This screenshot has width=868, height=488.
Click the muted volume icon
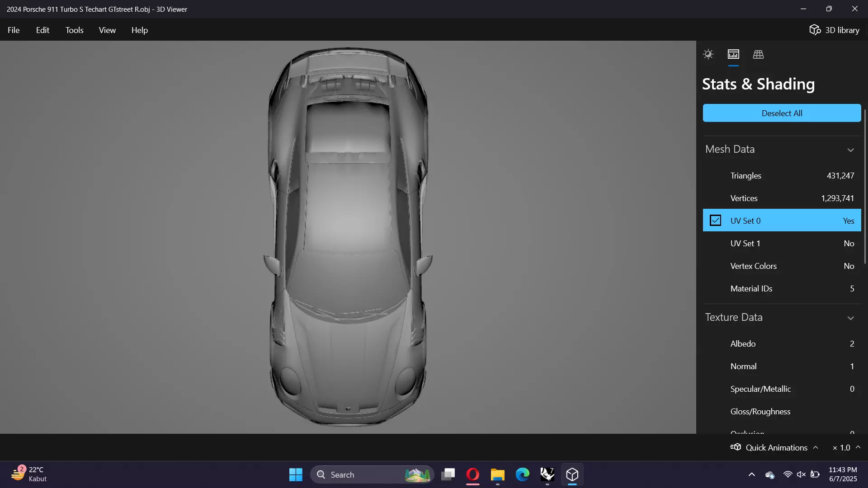click(x=801, y=474)
